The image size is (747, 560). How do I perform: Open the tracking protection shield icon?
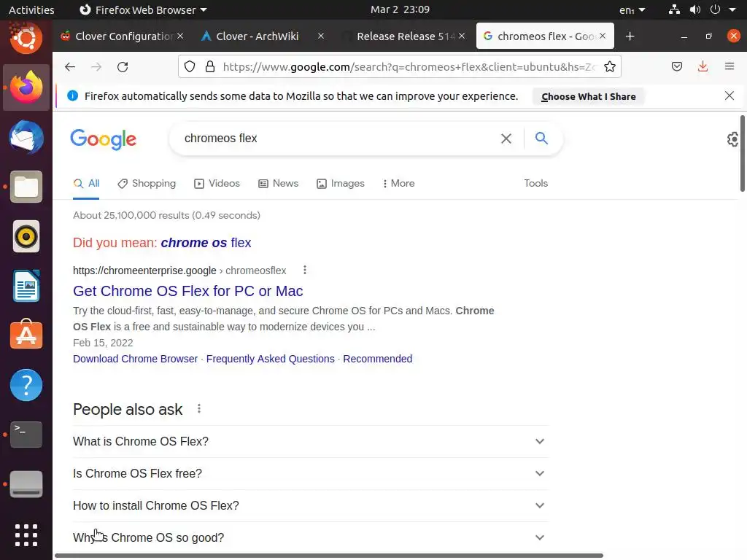click(190, 66)
